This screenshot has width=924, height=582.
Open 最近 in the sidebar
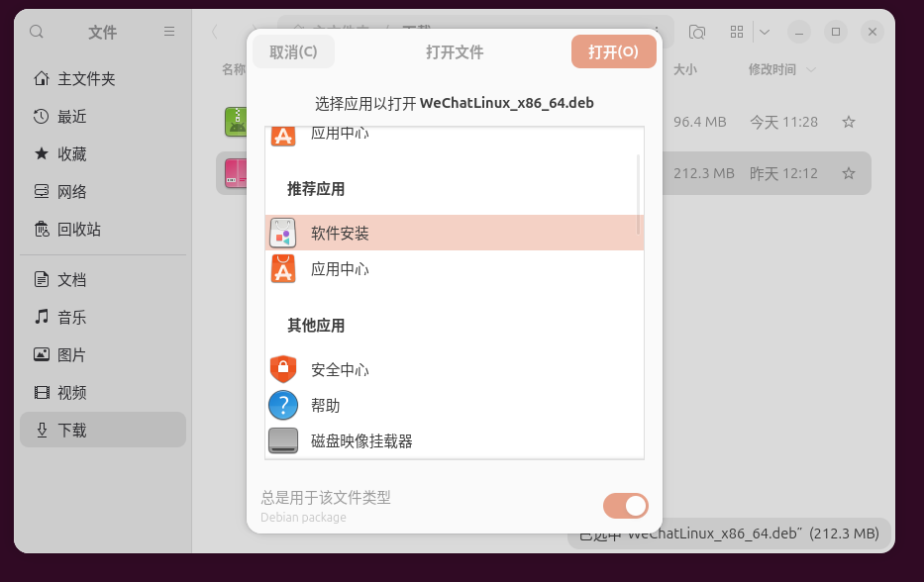pos(103,117)
